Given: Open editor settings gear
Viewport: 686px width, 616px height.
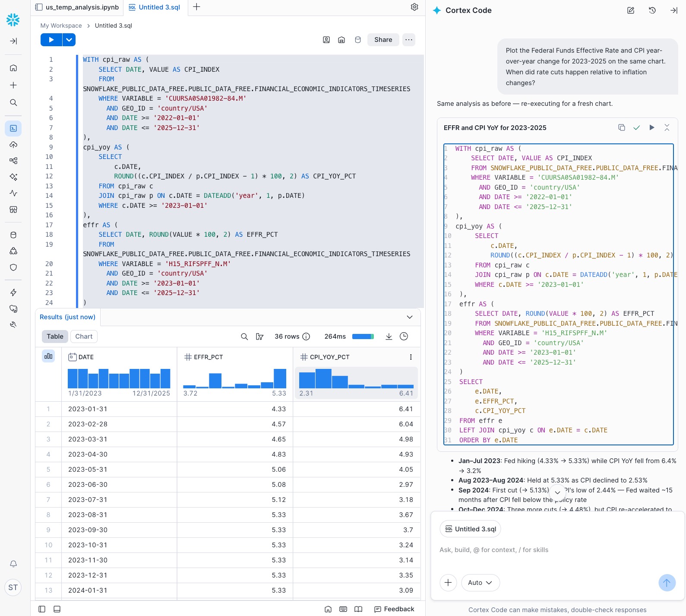Looking at the screenshot, I should (414, 7).
